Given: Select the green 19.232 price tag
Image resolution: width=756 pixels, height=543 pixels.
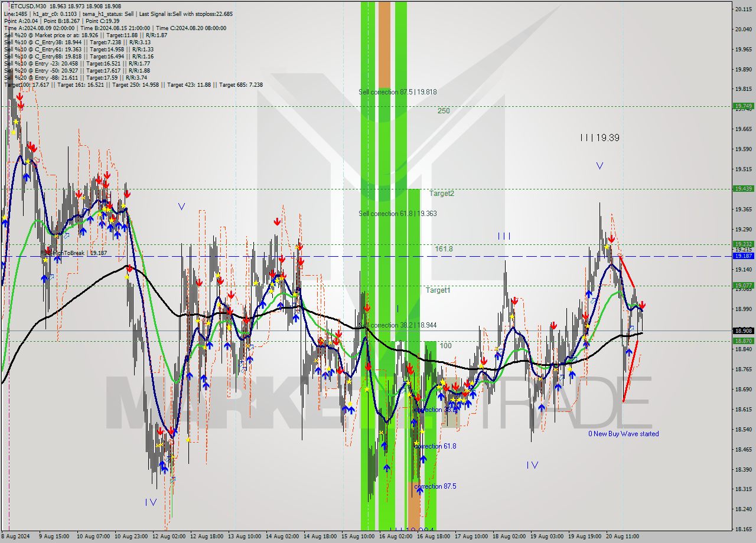Looking at the screenshot, I should [x=743, y=244].
